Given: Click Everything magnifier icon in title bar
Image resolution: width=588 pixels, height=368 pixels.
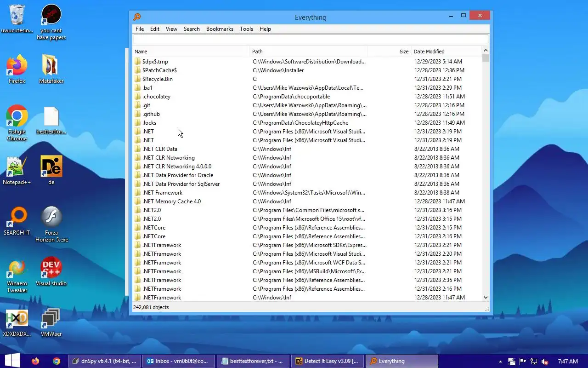Looking at the screenshot, I should pos(137,17).
